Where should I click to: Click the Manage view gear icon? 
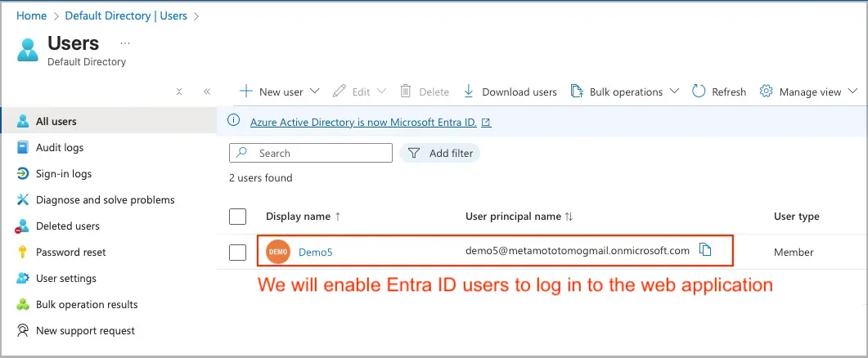click(767, 92)
